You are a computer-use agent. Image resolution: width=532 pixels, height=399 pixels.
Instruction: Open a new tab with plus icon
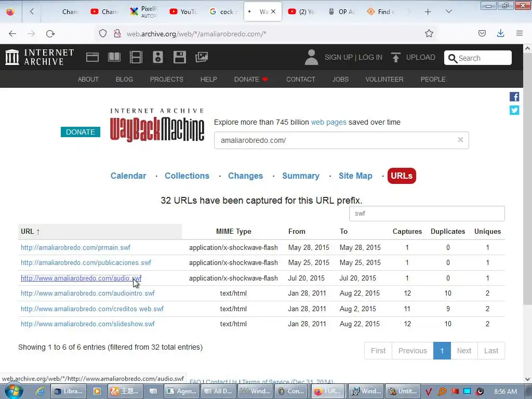[x=428, y=12]
